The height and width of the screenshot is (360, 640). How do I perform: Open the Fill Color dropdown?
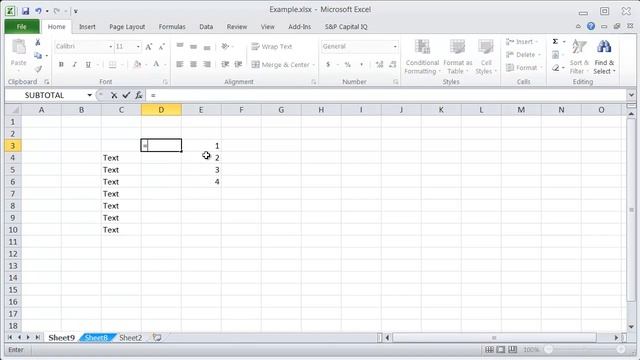coord(146,64)
